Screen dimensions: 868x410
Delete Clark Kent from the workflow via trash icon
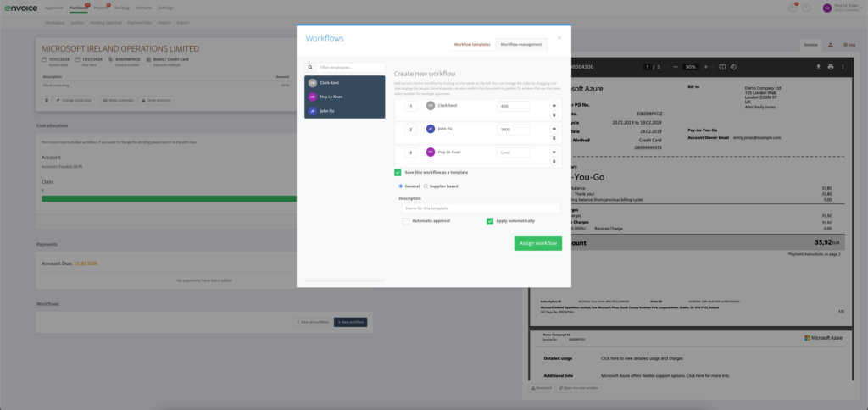click(x=554, y=114)
